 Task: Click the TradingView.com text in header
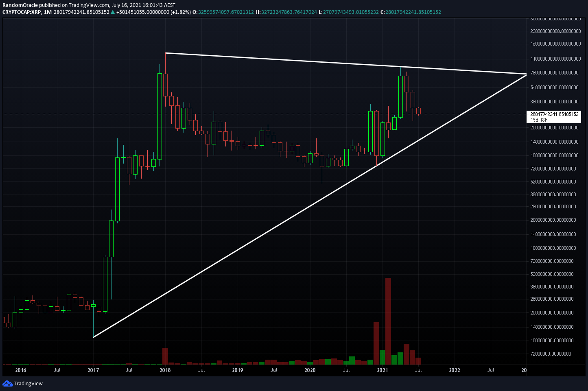tap(89, 5)
